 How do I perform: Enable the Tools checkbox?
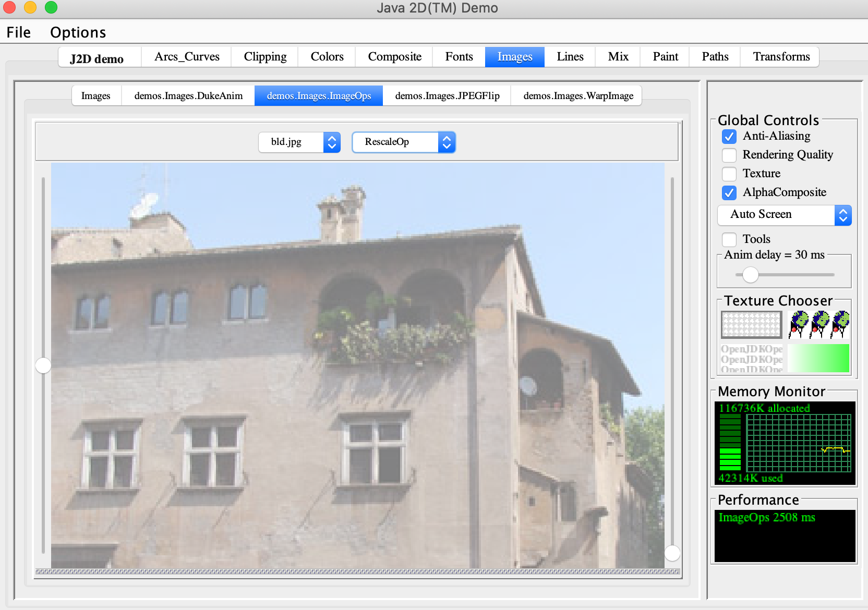pos(729,240)
